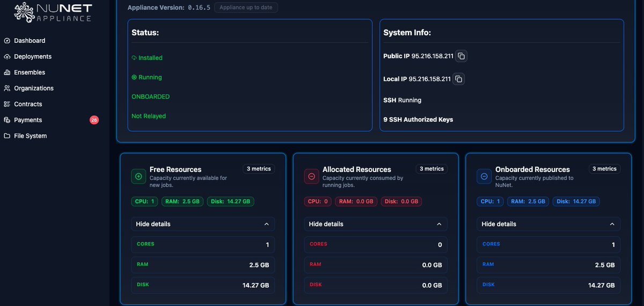Click the SSH Running text
644x306 pixels.
402,100
